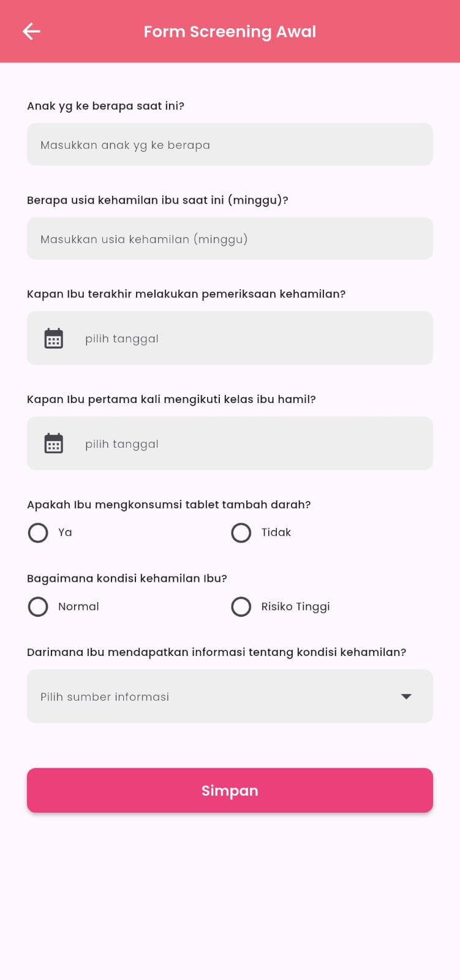Select the "Tidak" radio button
This screenshot has width=460, height=980.
pyautogui.click(x=241, y=533)
